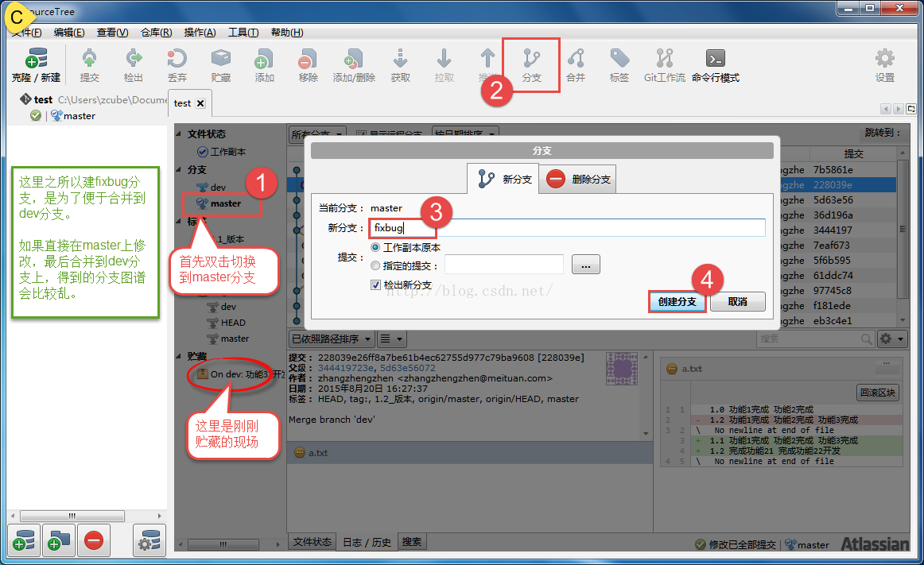Select the Working copy (工作副本) tree item

[x=228, y=152]
